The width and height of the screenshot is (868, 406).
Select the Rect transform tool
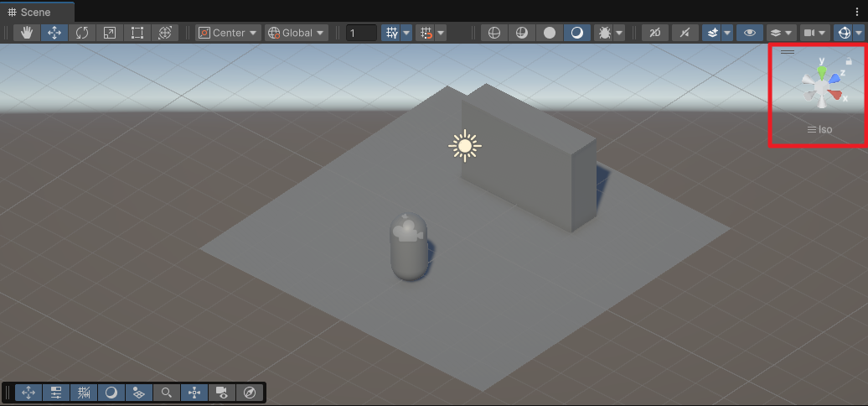(x=137, y=33)
